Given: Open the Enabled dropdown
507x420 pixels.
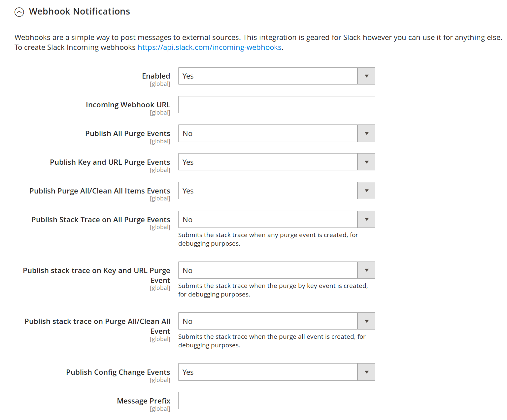Looking at the screenshot, I should (267, 76).
